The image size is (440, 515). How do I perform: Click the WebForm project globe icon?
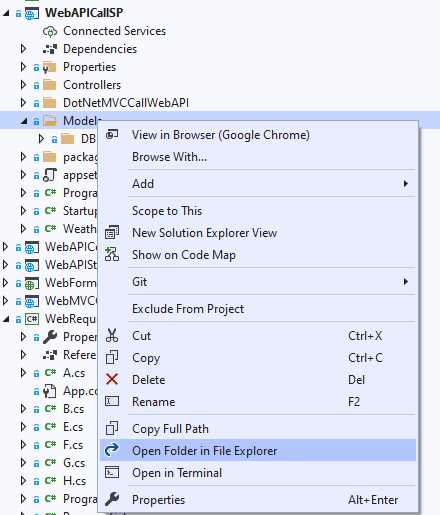pos(32,283)
